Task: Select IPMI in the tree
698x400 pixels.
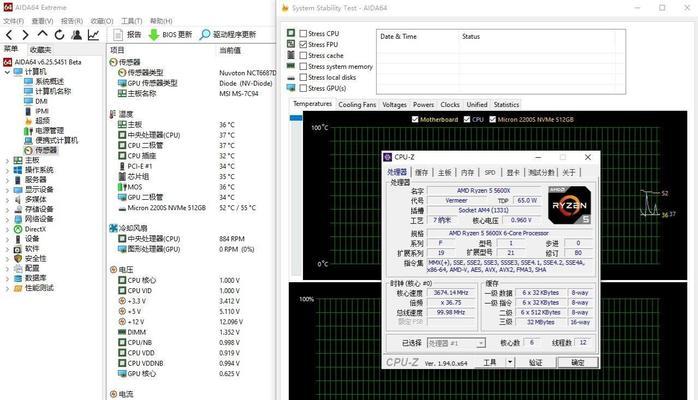Action: point(42,111)
